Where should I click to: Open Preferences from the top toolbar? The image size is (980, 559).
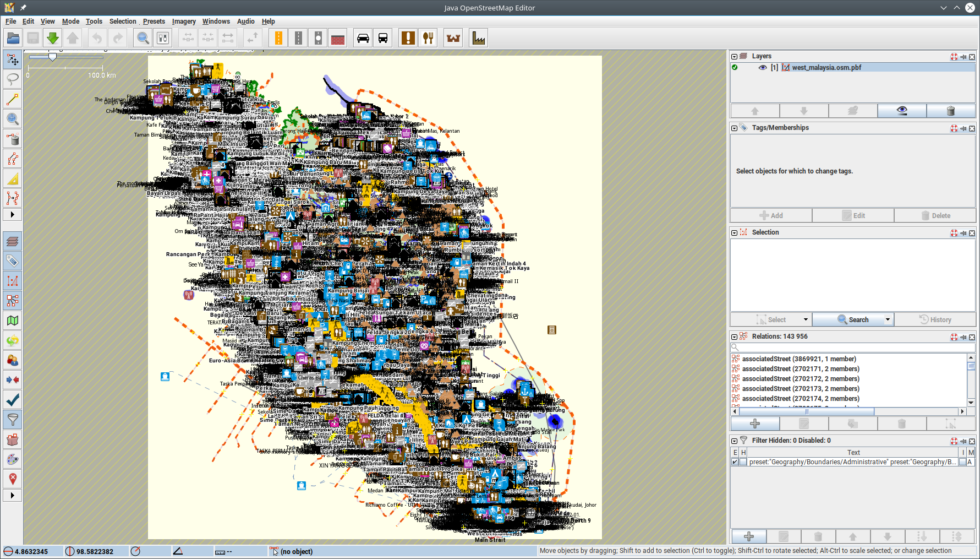pos(163,38)
